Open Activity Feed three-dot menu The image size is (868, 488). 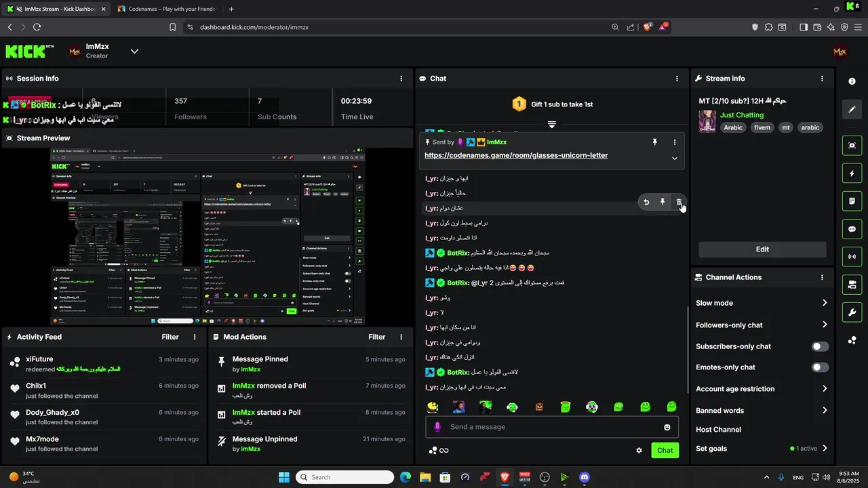point(195,337)
